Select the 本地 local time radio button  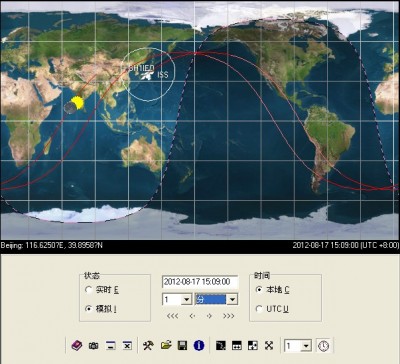pos(259,289)
